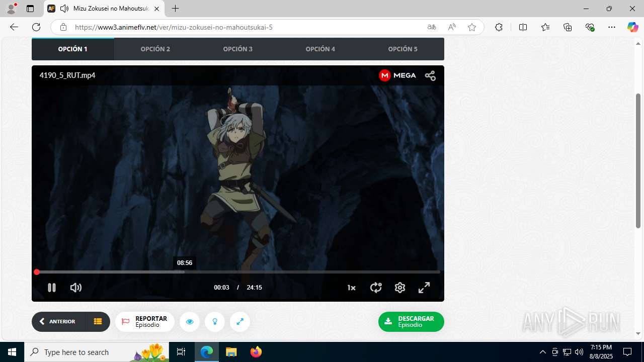Viewport: 644px width, 362px height.
Task: Pause the video playback
Action: 51,288
